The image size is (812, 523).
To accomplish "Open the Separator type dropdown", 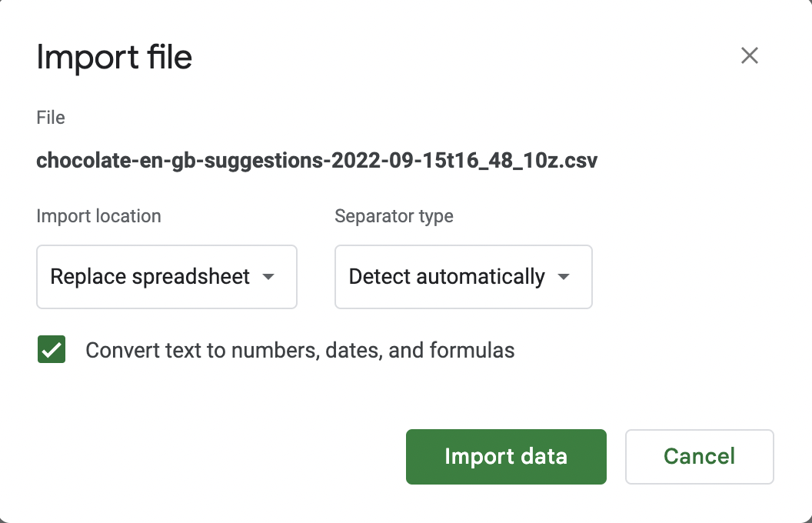I will (463, 277).
